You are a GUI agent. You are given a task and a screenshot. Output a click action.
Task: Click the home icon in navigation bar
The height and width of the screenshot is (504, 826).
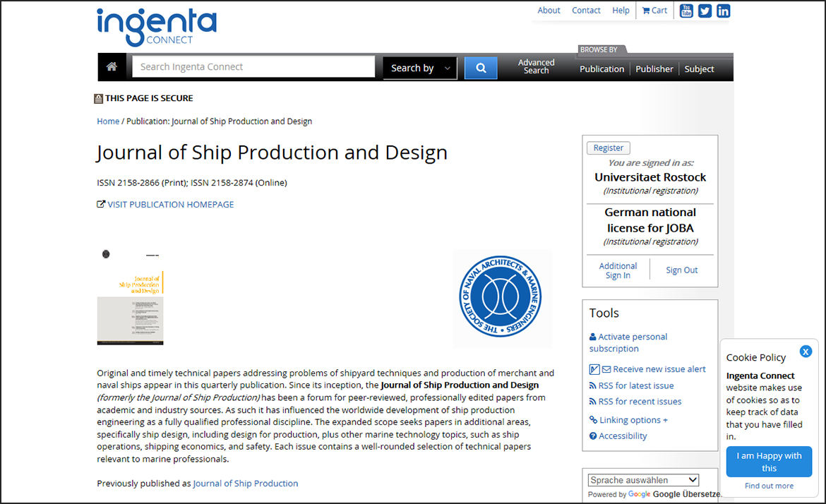(112, 67)
